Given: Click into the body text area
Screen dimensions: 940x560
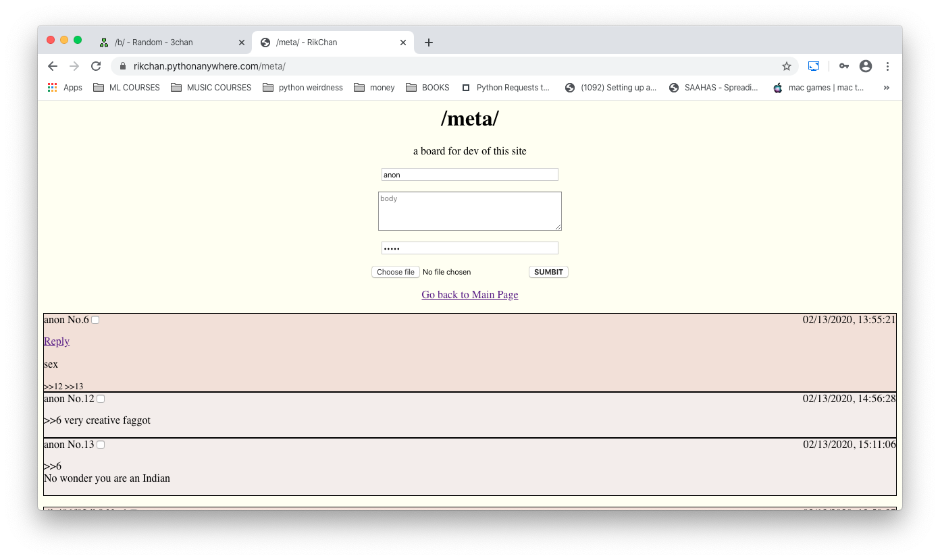Looking at the screenshot, I should tap(469, 211).
